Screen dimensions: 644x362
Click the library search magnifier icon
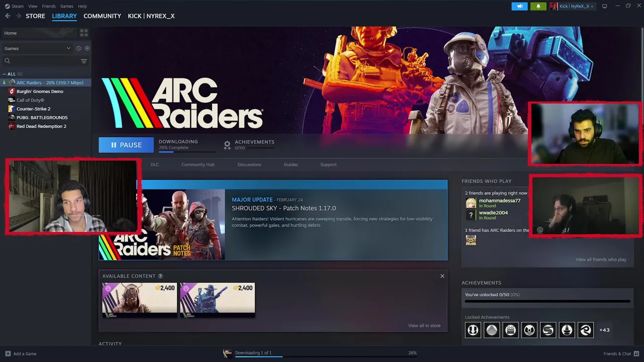[7, 61]
